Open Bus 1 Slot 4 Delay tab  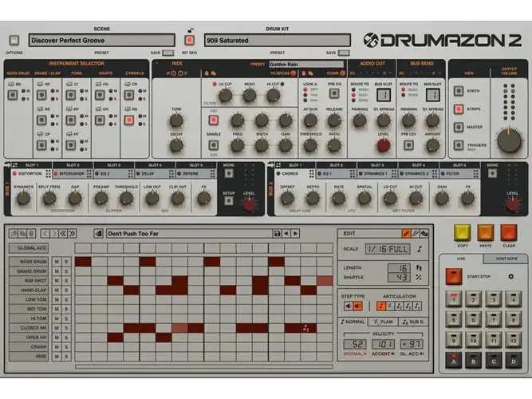coord(155,173)
